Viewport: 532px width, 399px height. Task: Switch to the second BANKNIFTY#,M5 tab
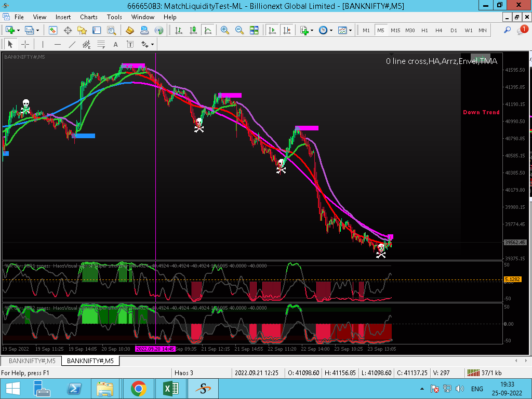pyautogui.click(x=90, y=361)
